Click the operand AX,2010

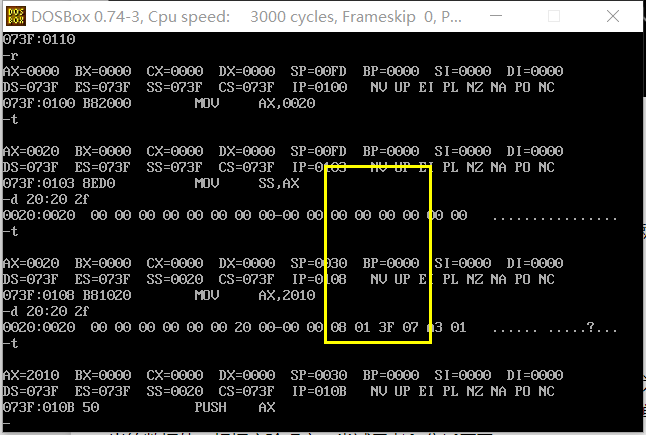[287, 295]
